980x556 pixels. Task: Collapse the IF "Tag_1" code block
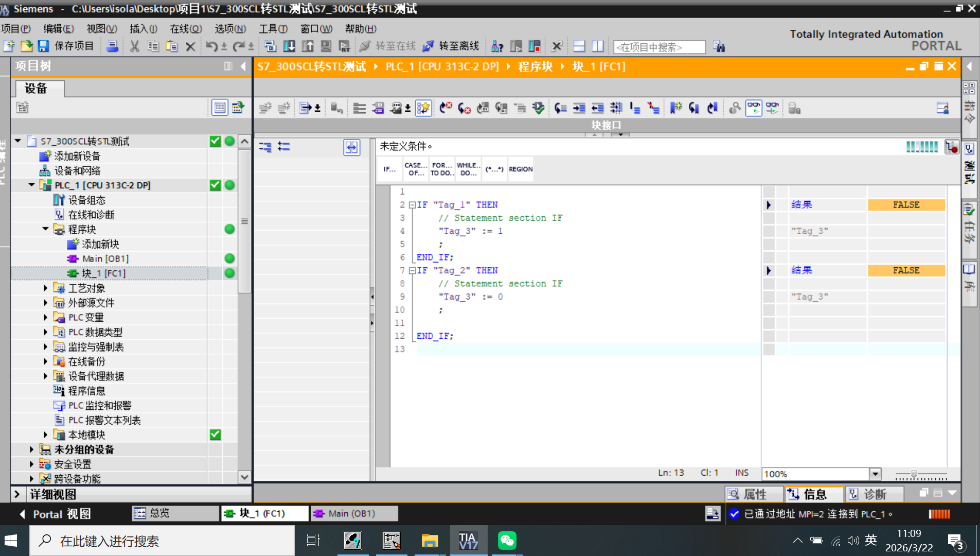point(412,205)
